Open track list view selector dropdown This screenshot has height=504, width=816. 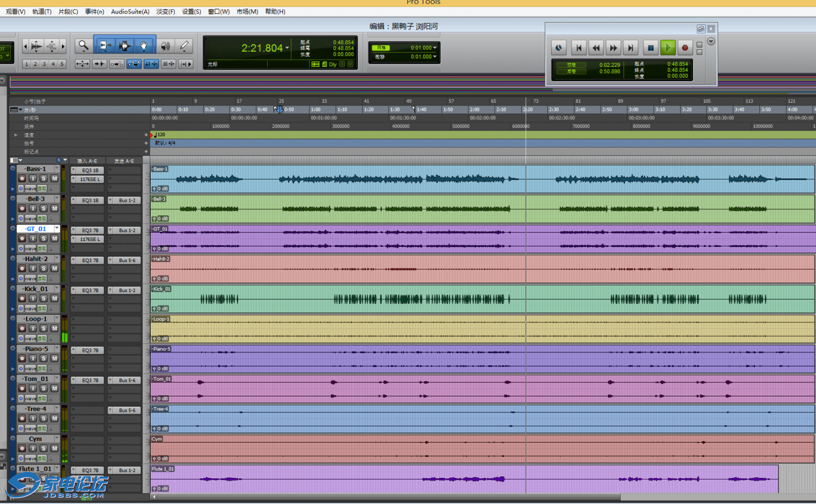[x=16, y=160]
